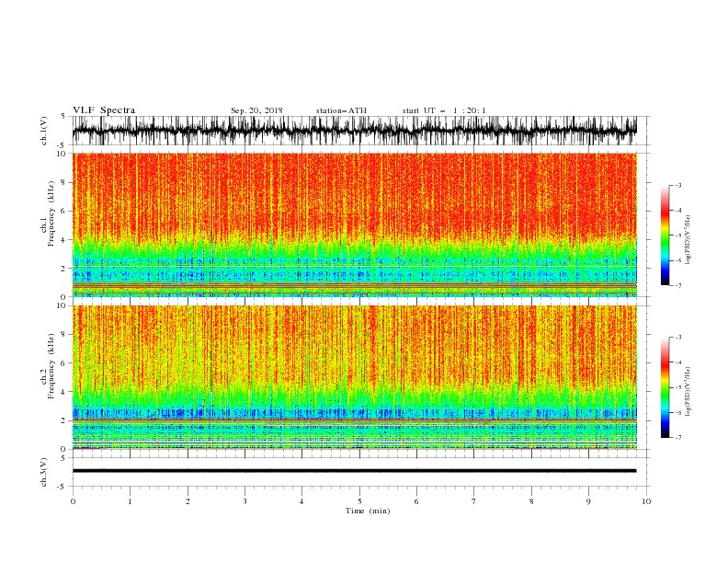The height and width of the screenshot is (563, 728).
Task: Click the 'start UT = 1 :20: 1' text
Action: click(444, 110)
